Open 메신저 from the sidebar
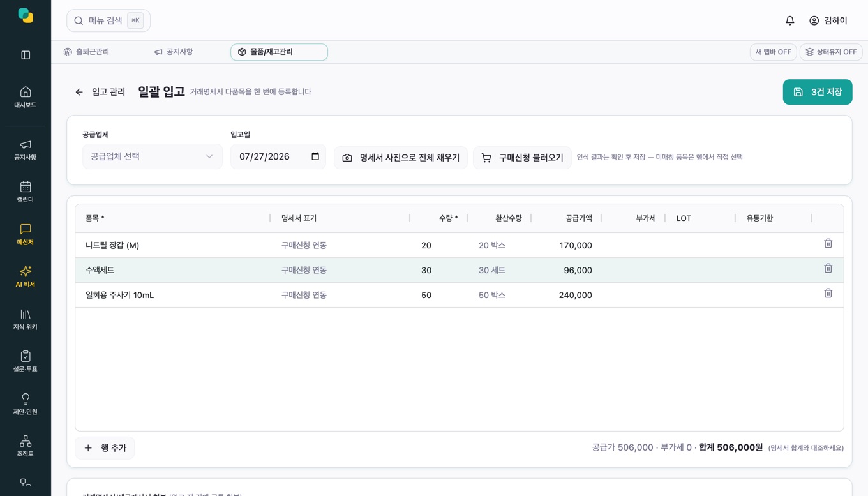 (26, 235)
